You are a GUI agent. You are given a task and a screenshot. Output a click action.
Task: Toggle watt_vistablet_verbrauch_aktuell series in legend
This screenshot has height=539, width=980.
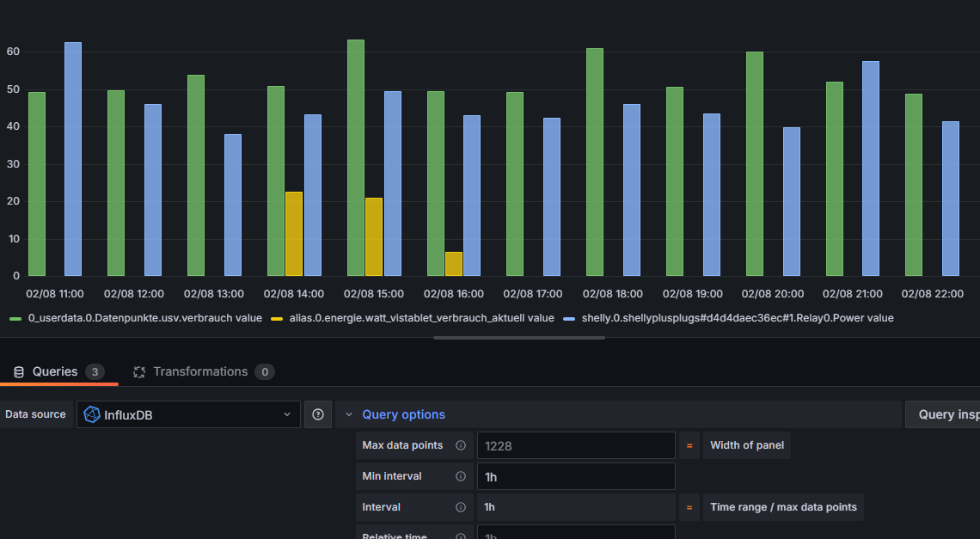point(421,318)
